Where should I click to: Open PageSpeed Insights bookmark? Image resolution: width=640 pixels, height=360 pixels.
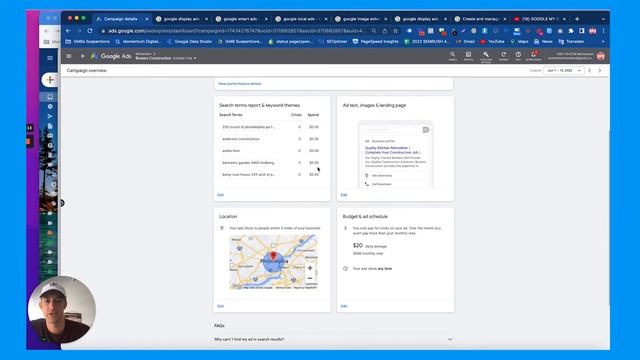coord(376,42)
